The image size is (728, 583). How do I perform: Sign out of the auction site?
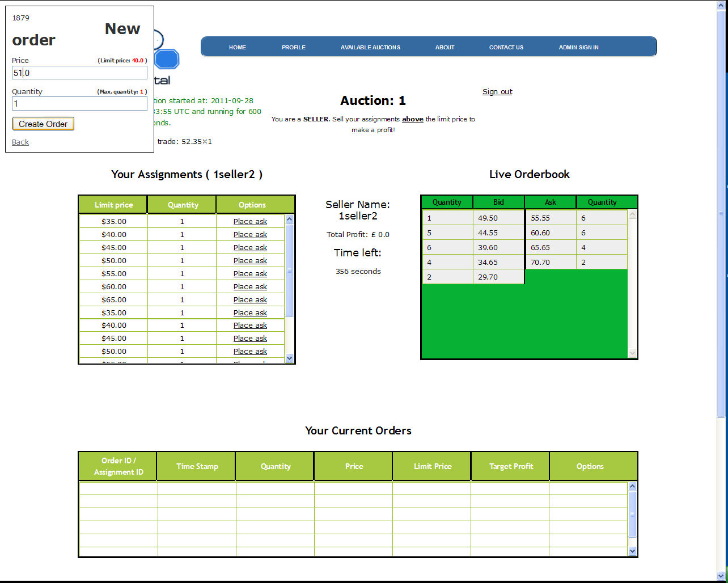497,91
